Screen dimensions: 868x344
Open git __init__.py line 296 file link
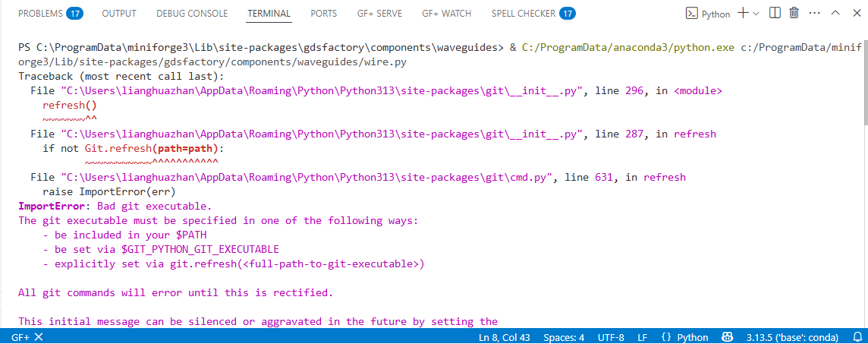pyautogui.click(x=322, y=91)
